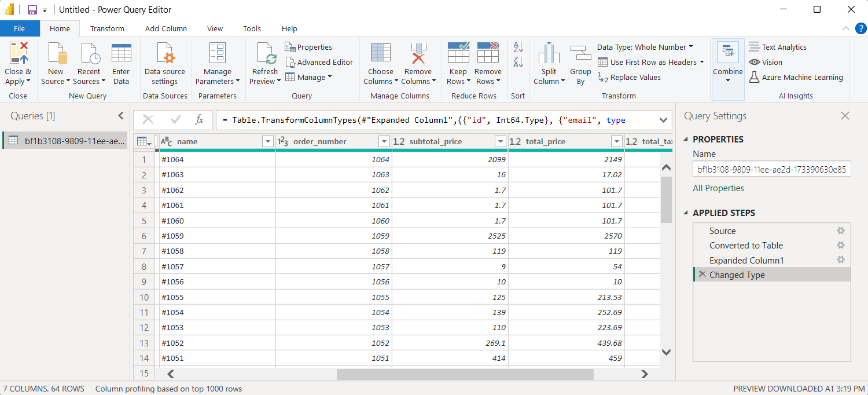
Task: Delete the Changed Type step
Action: tap(703, 275)
